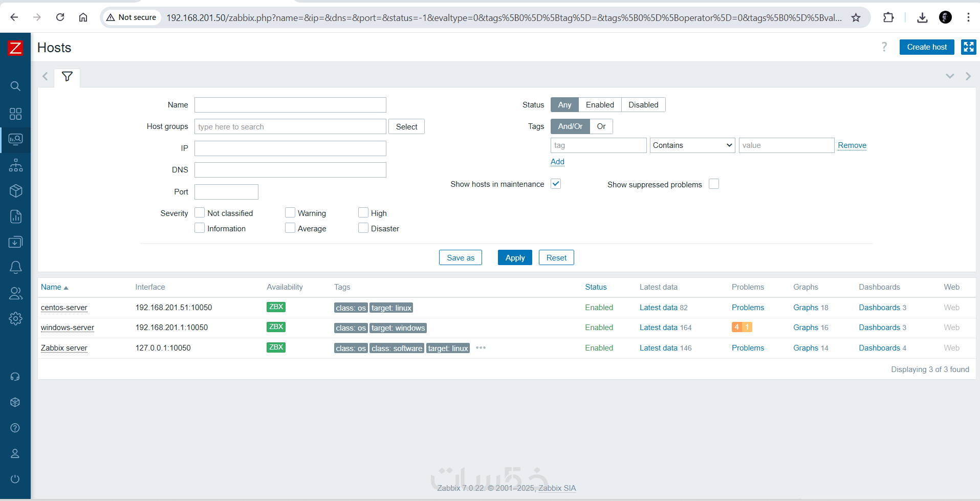Image resolution: width=980 pixels, height=501 pixels.
Task: Click the Reset filter button
Action: pos(556,258)
